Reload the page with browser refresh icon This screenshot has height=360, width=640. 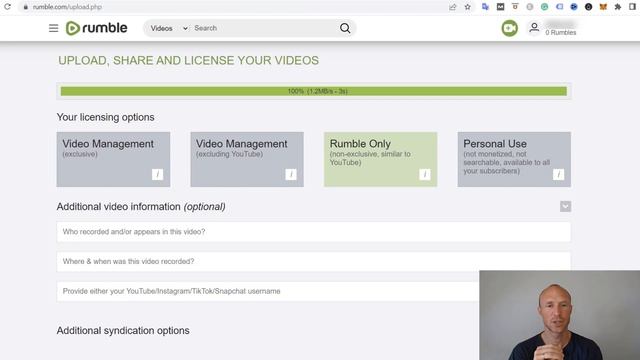pos(7,7)
